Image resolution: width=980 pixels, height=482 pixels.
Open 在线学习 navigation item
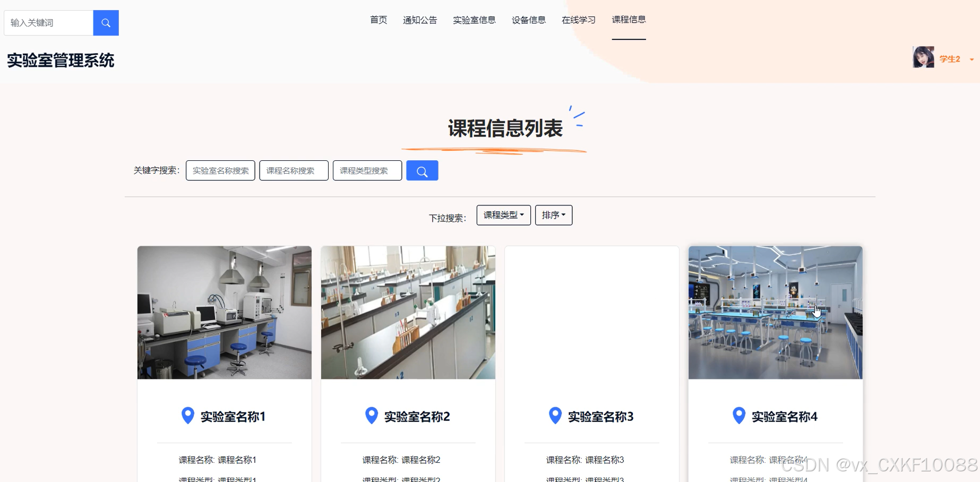[x=579, y=20]
